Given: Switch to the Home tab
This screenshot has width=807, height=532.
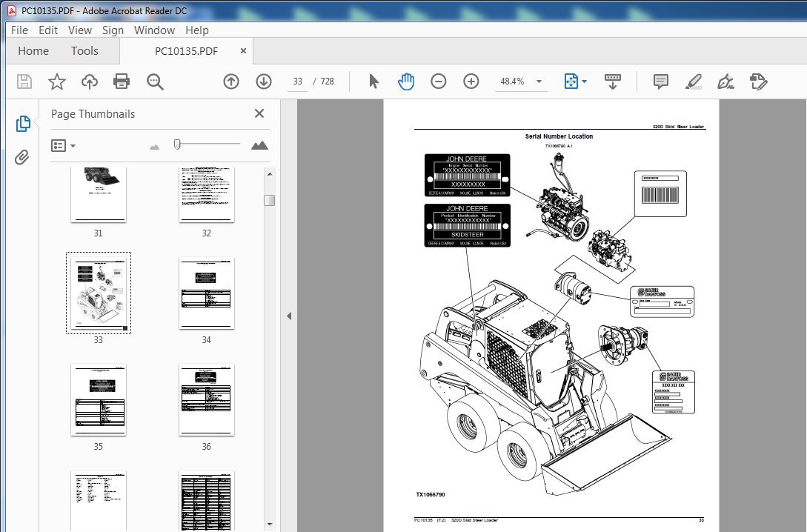Looking at the screenshot, I should (33, 51).
